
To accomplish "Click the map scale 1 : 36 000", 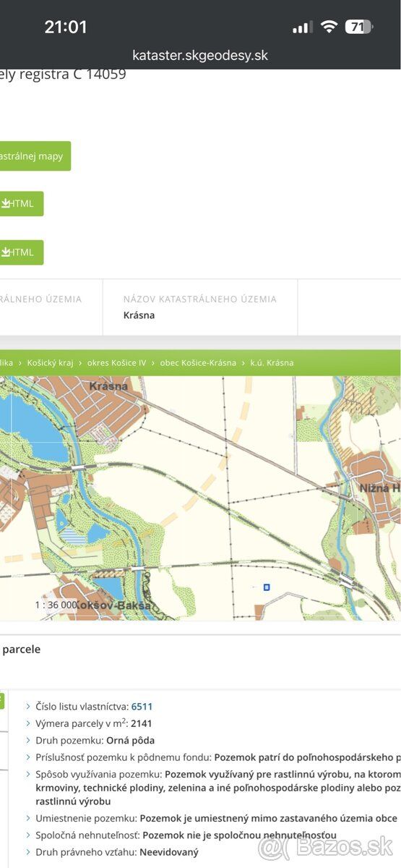I will click(56, 605).
